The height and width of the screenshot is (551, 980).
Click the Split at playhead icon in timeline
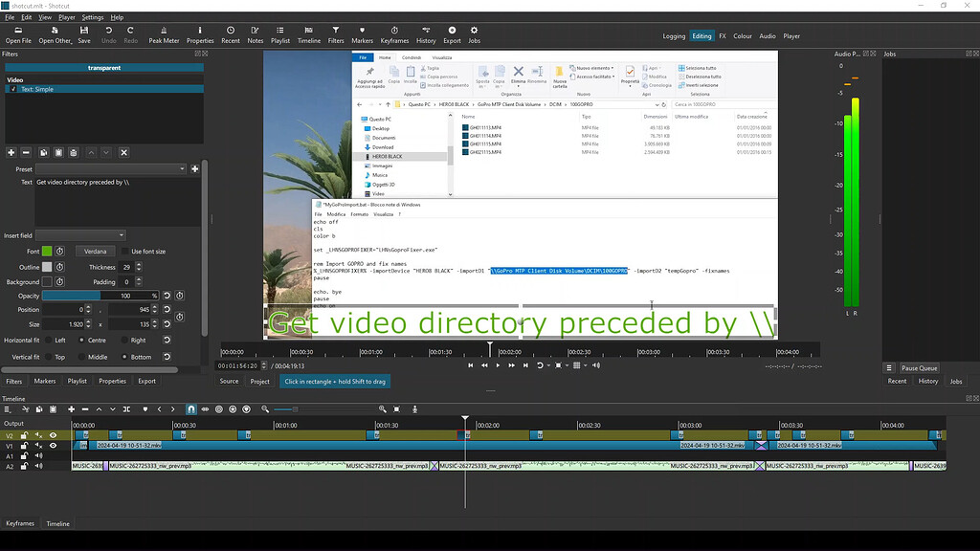tap(126, 409)
